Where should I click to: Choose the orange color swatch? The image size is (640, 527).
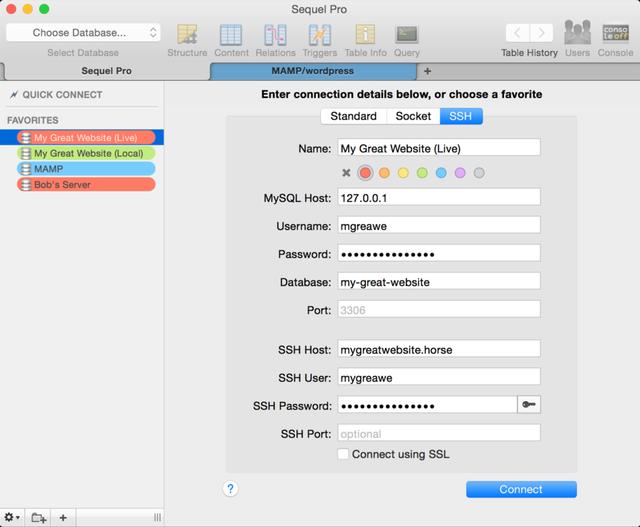384,173
